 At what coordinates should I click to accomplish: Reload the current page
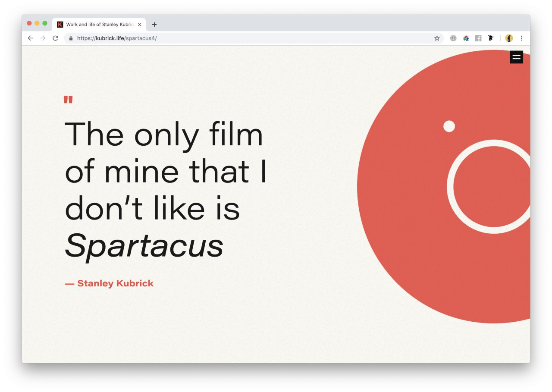55,38
